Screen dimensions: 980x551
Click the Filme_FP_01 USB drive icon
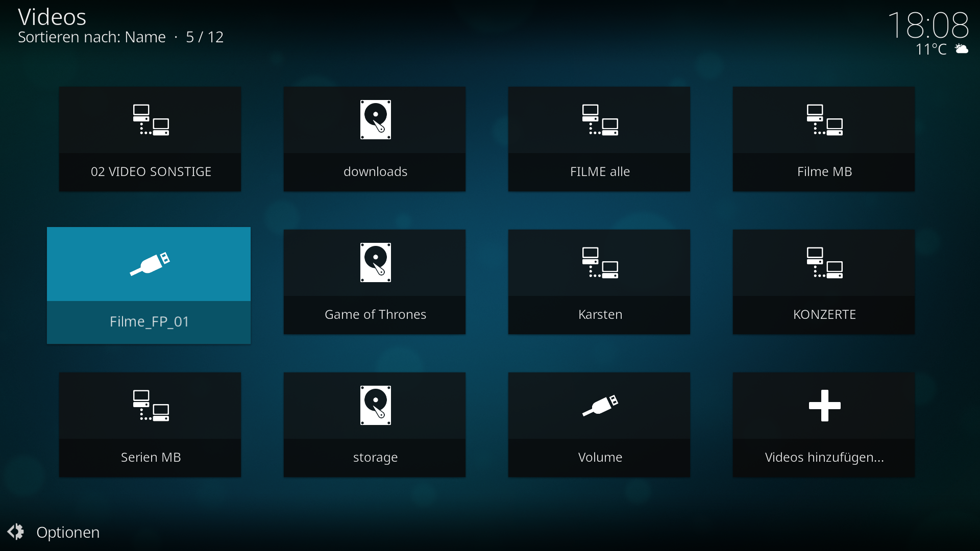point(150,264)
